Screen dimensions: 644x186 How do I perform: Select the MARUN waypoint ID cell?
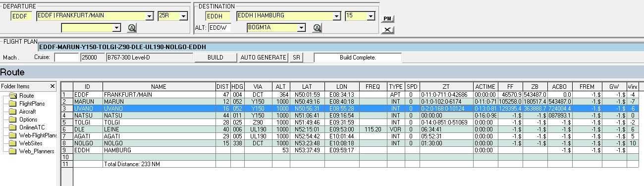pyautogui.click(x=87, y=101)
